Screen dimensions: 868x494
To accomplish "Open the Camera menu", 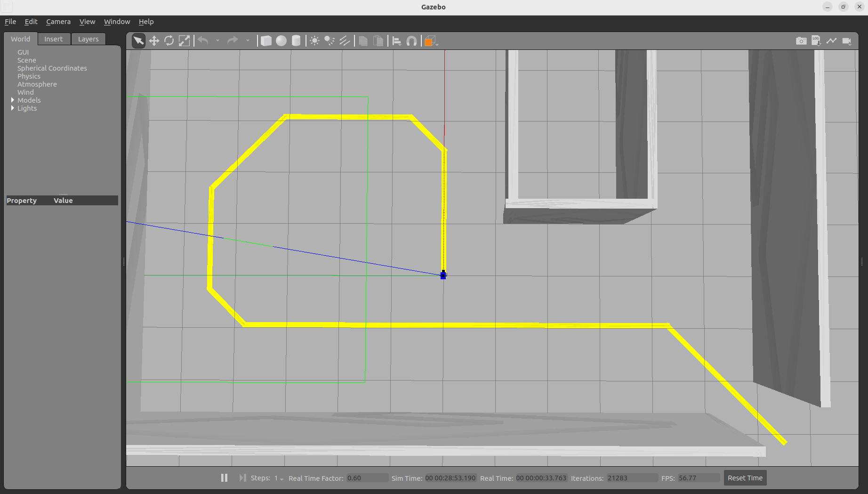I will [x=58, y=22].
